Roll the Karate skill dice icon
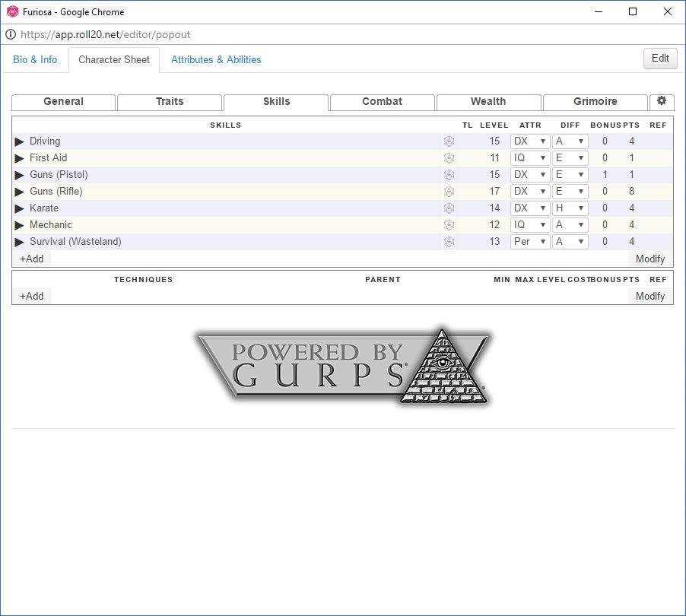 (x=449, y=208)
